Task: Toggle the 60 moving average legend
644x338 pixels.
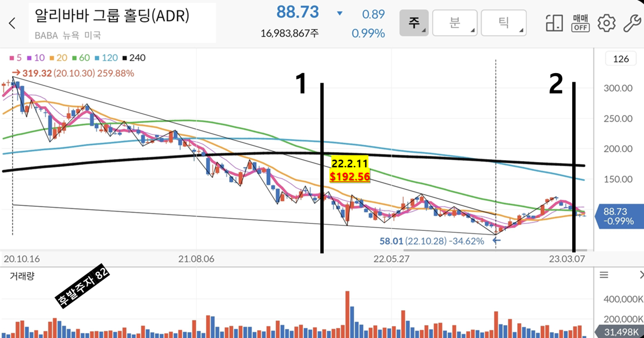Action: (81, 58)
